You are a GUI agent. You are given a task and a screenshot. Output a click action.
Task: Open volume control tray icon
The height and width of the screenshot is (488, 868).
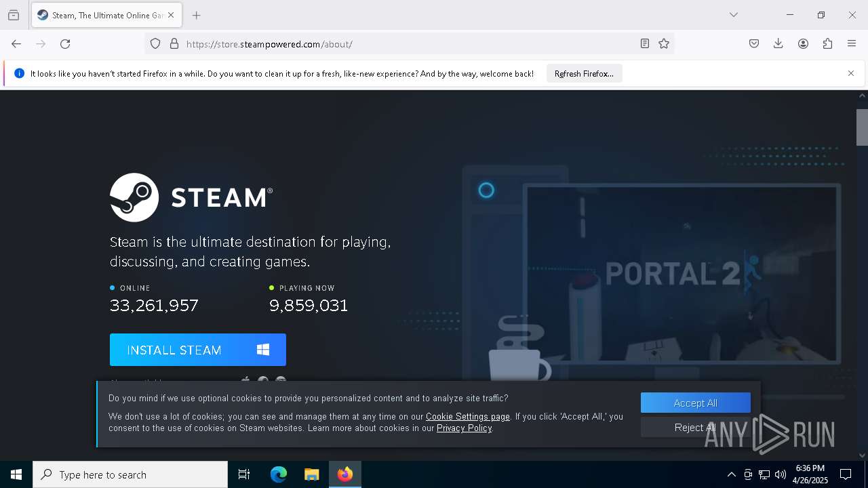781,474
